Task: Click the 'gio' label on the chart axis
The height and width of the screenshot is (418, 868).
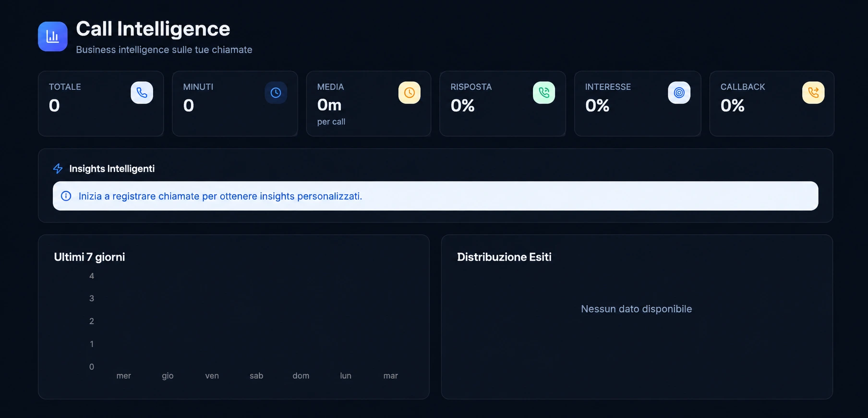Action: point(168,376)
